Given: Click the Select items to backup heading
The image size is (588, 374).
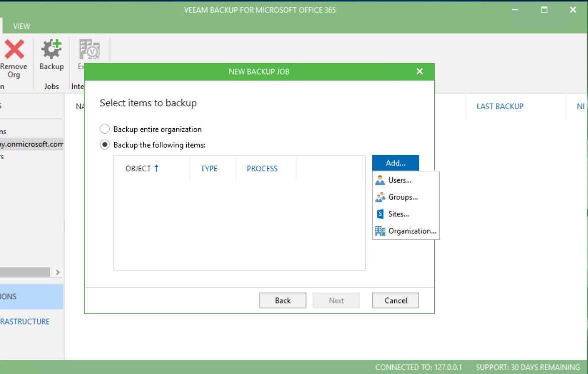Looking at the screenshot, I should (x=148, y=103).
